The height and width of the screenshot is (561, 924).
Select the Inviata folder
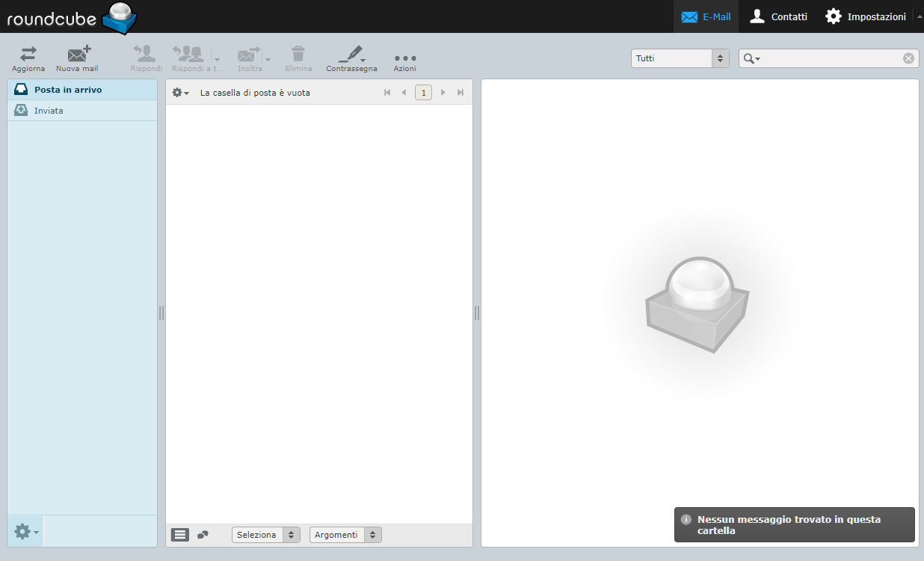pyautogui.click(x=49, y=111)
